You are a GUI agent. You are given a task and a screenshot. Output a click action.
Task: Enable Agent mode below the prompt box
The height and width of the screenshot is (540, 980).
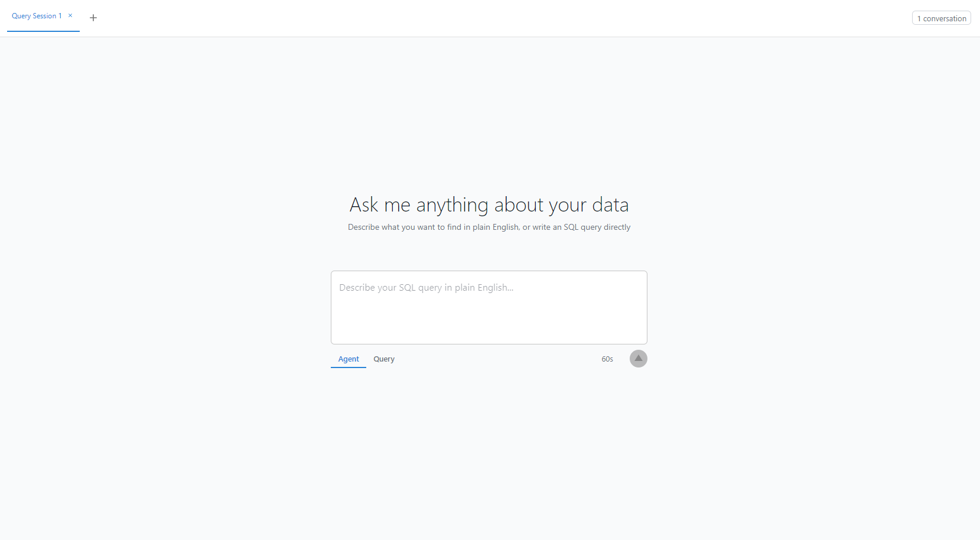tap(349, 359)
